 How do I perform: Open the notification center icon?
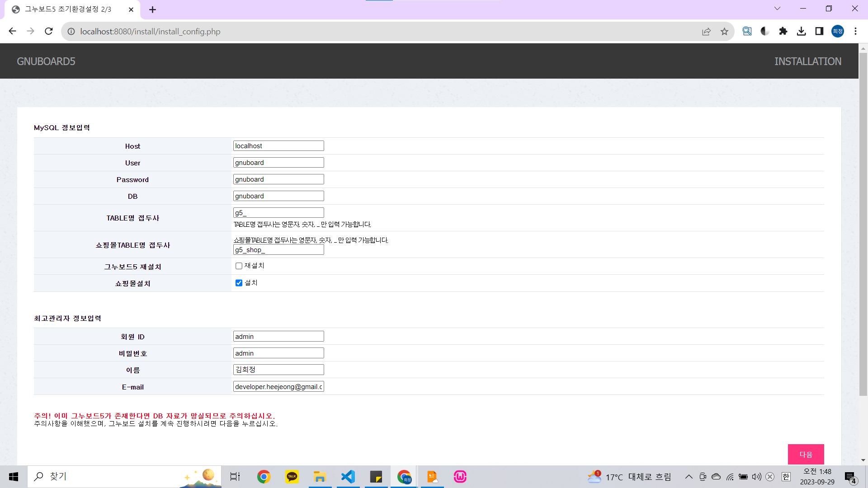(x=850, y=477)
